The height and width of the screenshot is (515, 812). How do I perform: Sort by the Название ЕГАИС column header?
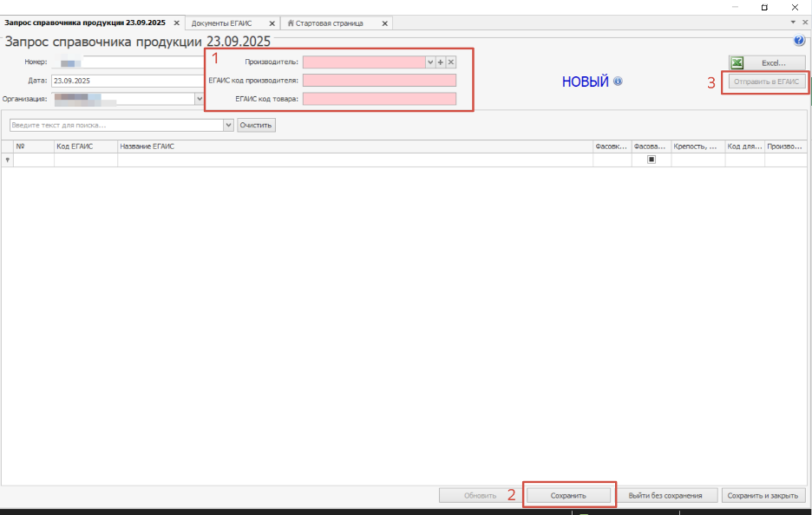(x=355, y=147)
